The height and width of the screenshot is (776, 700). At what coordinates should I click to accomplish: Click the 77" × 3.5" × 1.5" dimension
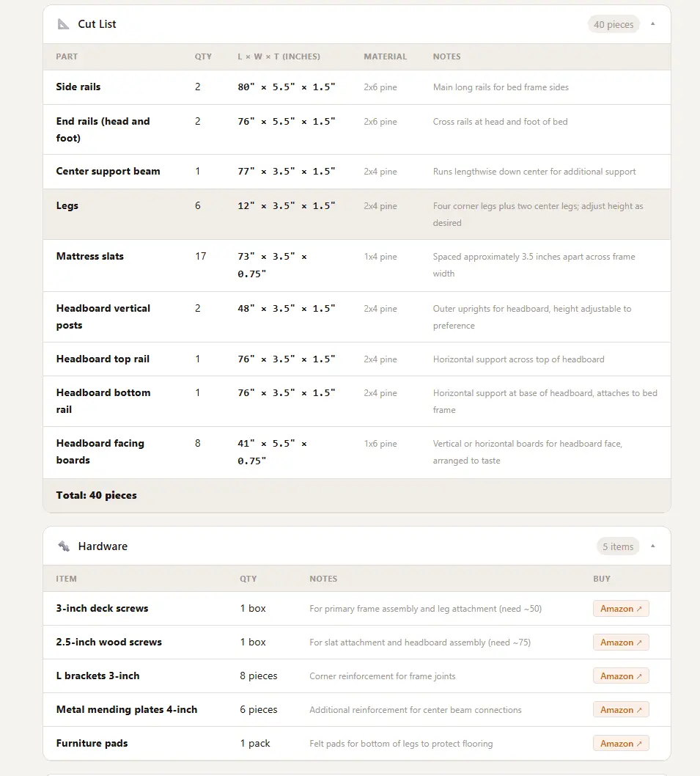coord(287,171)
